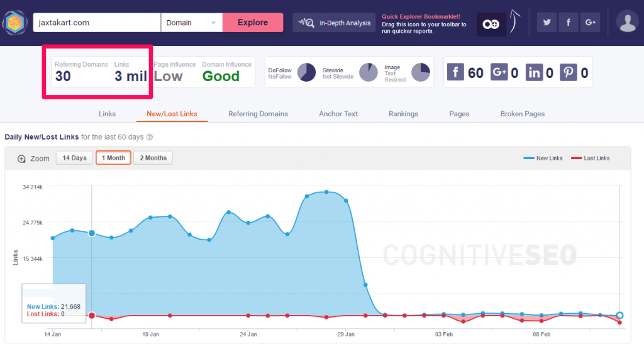Image resolution: width=644 pixels, height=344 pixels.
Task: Click the Facebook shares count icon
Action: click(455, 72)
